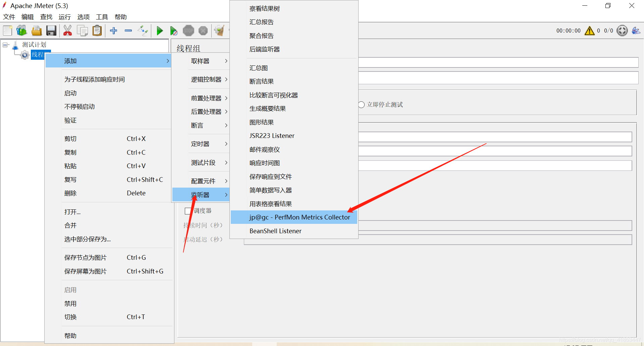
Task: Choose BeanShell Listener entry
Action: tap(294, 231)
